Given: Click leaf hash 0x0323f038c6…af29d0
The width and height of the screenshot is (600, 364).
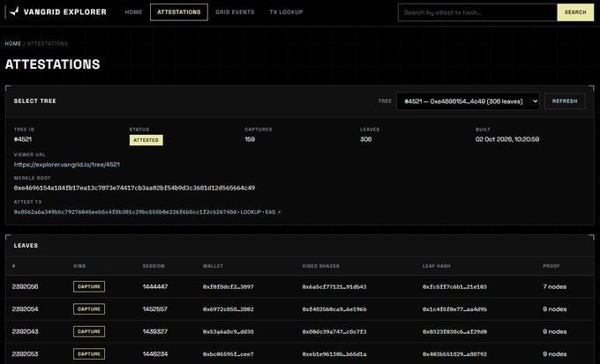Looking at the screenshot, I should pos(454,332).
